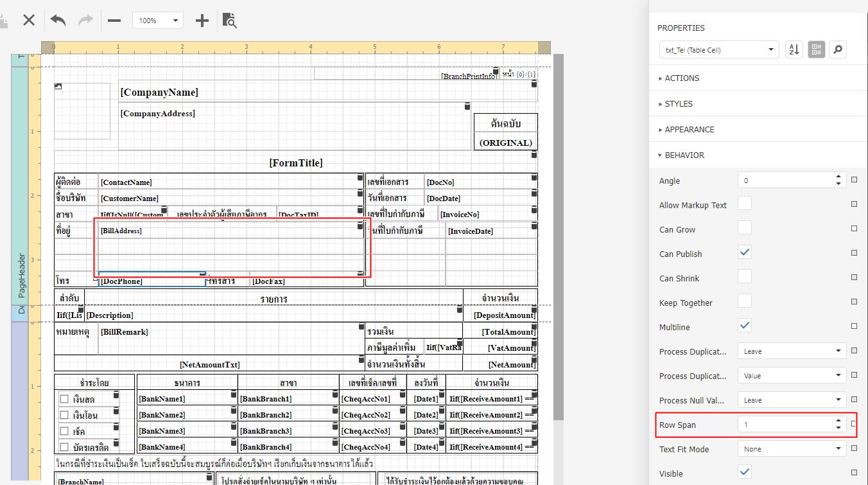Decrease the Angle value with down arrow
Image resolution: width=868 pixels, height=485 pixels.
click(x=838, y=184)
